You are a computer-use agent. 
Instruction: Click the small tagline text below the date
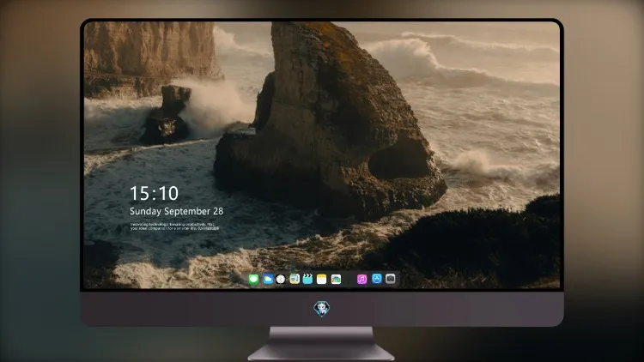(x=174, y=226)
